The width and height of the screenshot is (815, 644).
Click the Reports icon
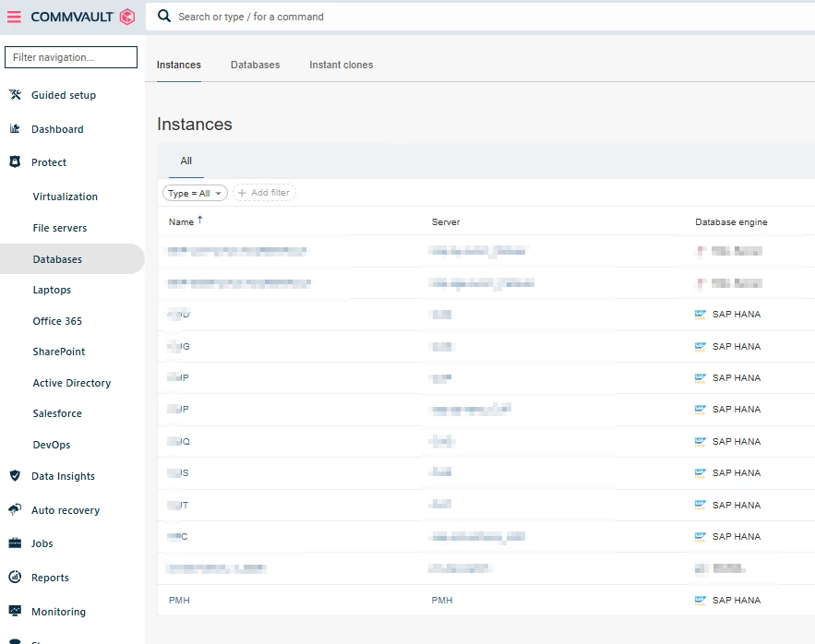[15, 577]
